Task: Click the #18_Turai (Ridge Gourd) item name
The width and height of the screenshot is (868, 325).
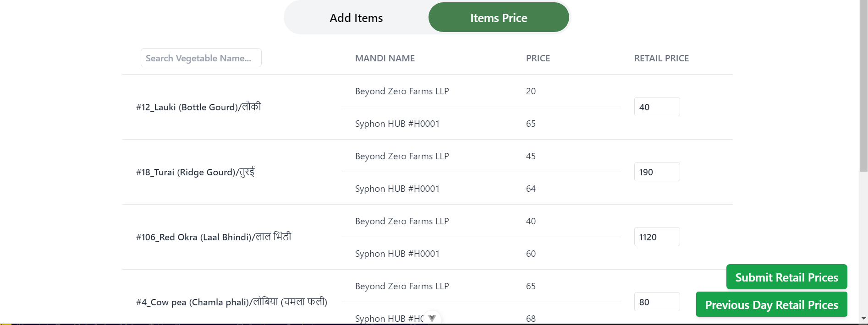Action: [x=195, y=172]
